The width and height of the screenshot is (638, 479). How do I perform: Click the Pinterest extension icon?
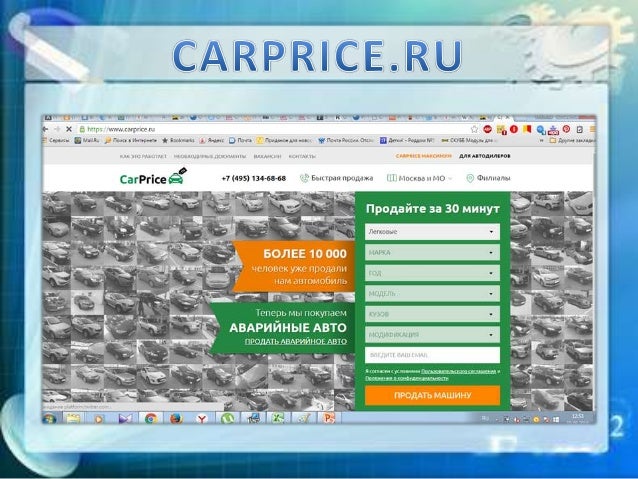[566, 129]
